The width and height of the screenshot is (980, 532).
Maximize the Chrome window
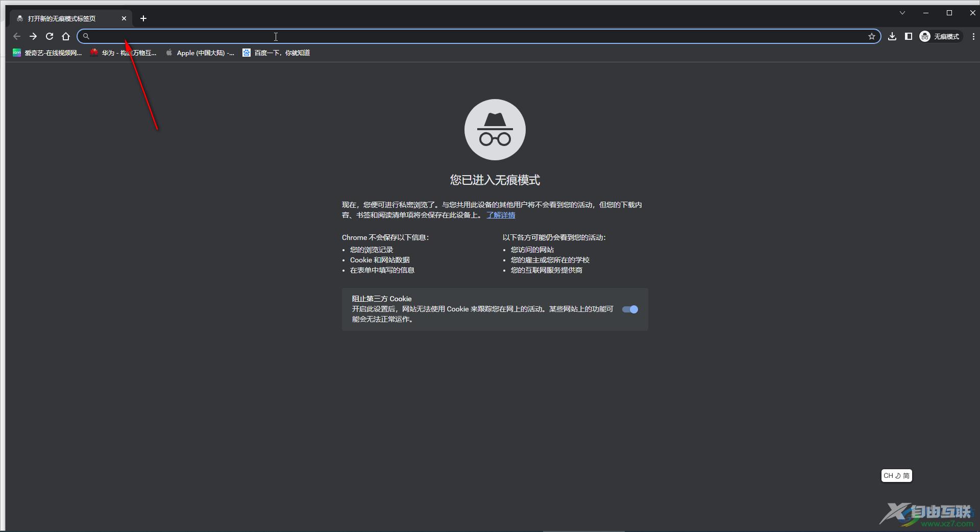(949, 13)
